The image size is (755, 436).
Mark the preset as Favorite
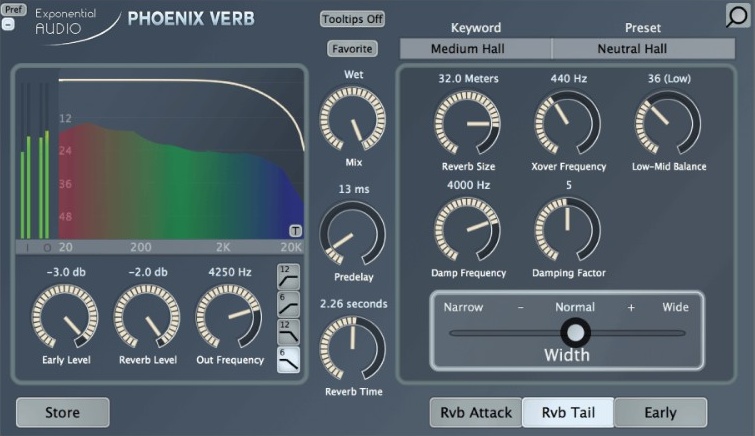[352, 49]
